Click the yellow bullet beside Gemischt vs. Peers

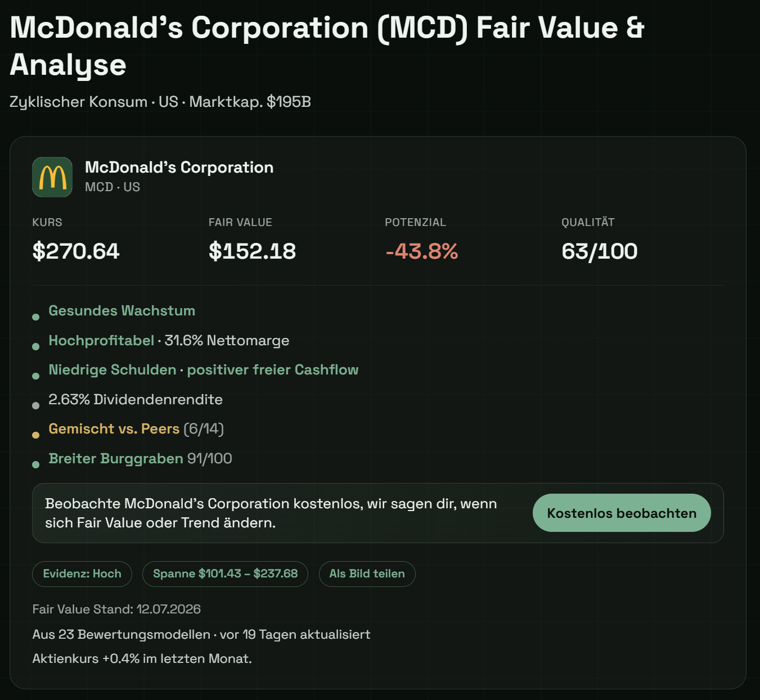[36, 435]
